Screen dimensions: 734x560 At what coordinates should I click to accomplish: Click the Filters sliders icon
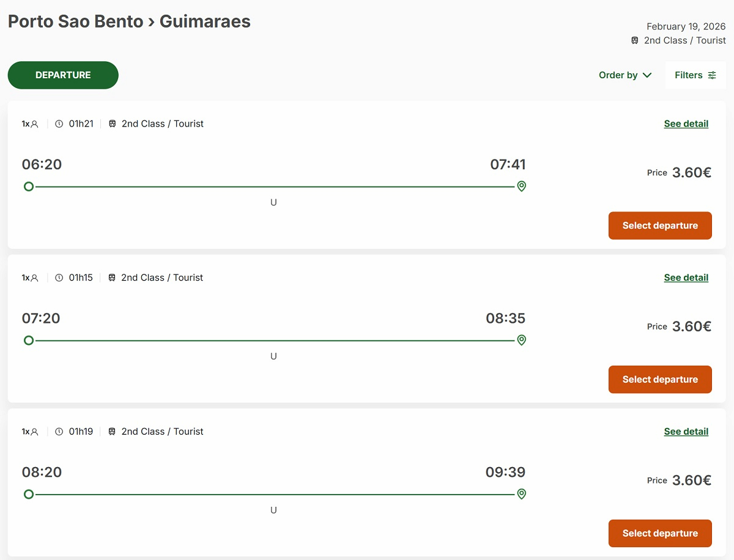[712, 75]
